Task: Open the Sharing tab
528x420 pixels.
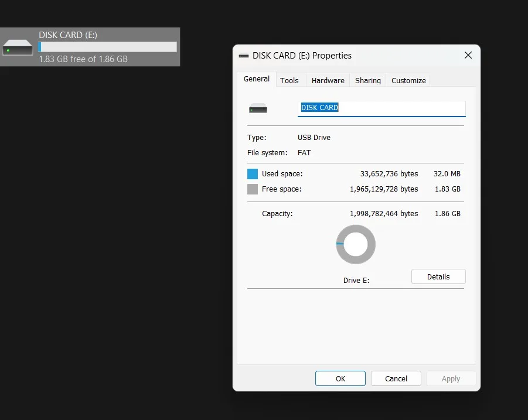Action: (367, 80)
